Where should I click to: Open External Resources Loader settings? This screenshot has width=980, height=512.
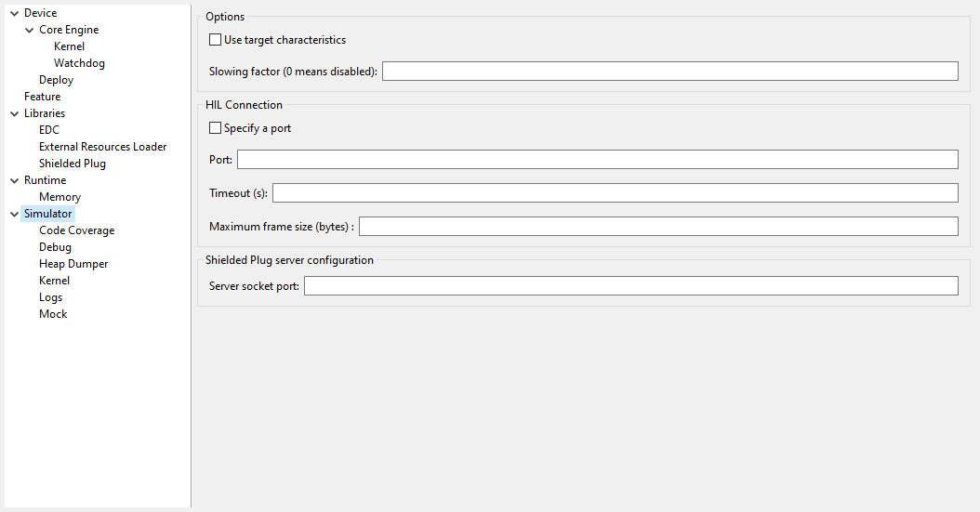(102, 147)
